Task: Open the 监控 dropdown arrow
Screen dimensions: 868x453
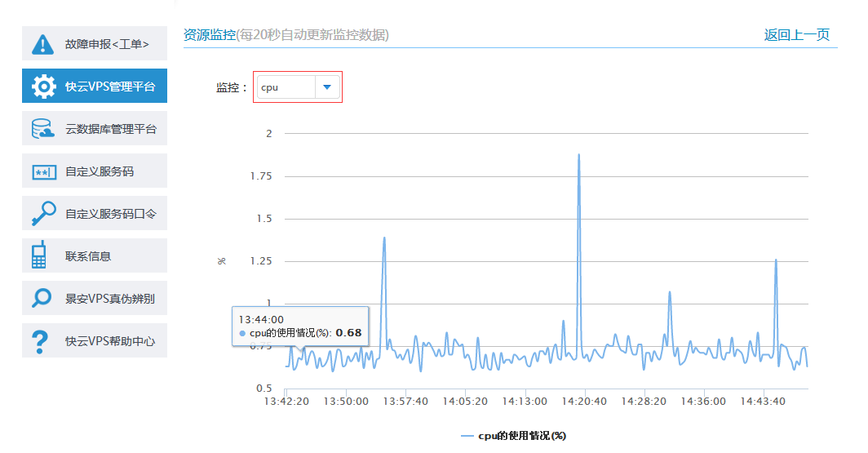Action: point(328,87)
